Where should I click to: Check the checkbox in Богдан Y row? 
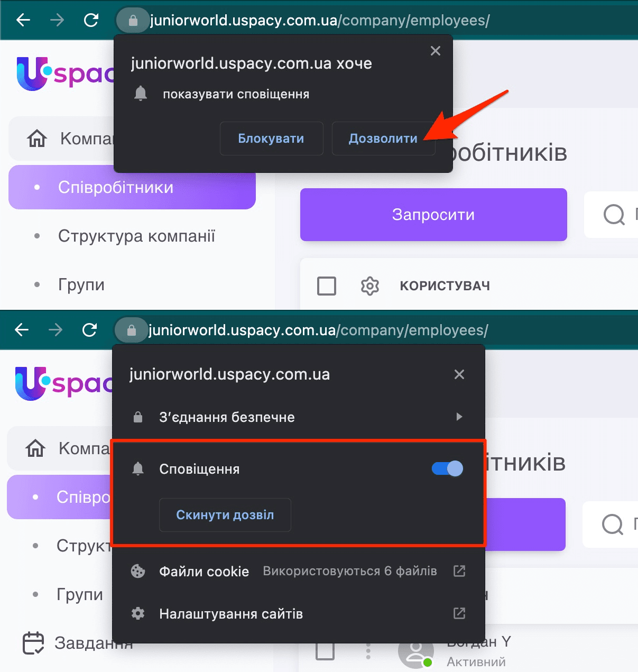point(325,651)
